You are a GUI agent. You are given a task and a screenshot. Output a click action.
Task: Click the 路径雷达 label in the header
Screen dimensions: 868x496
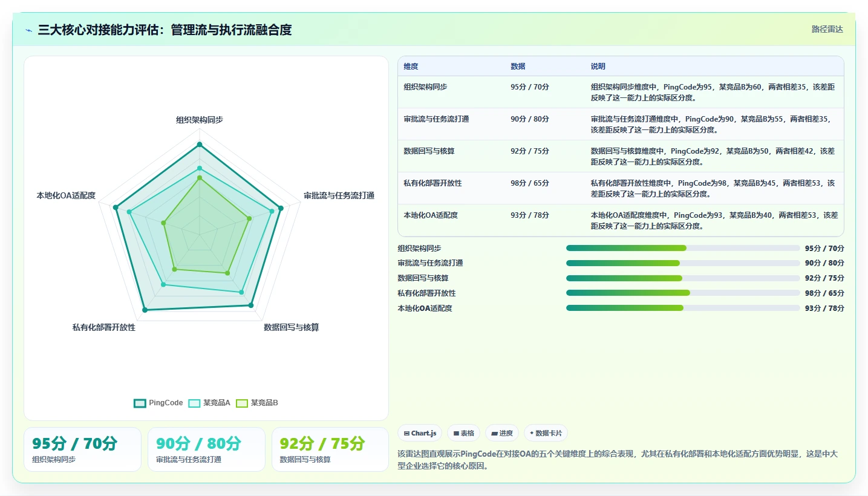827,29
